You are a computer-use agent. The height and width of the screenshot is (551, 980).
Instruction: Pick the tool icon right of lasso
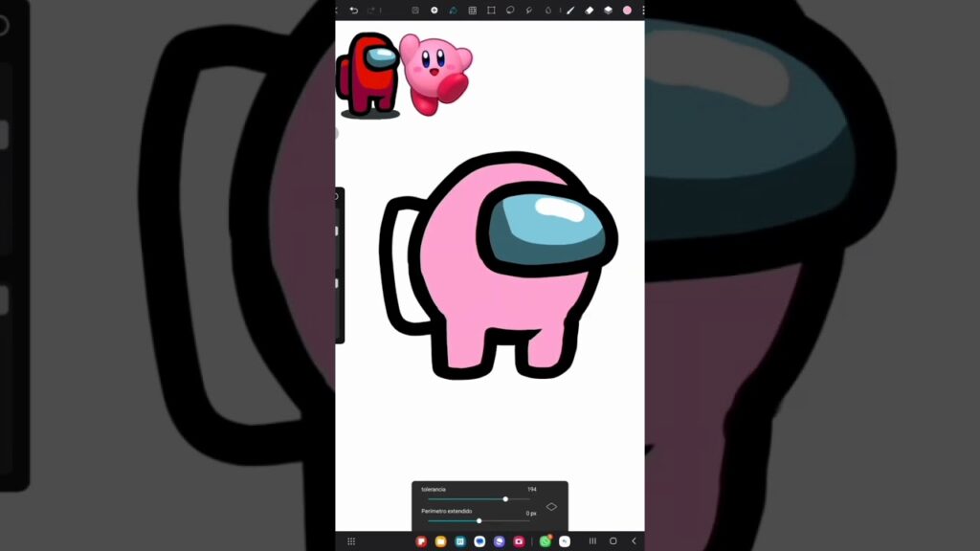click(529, 11)
